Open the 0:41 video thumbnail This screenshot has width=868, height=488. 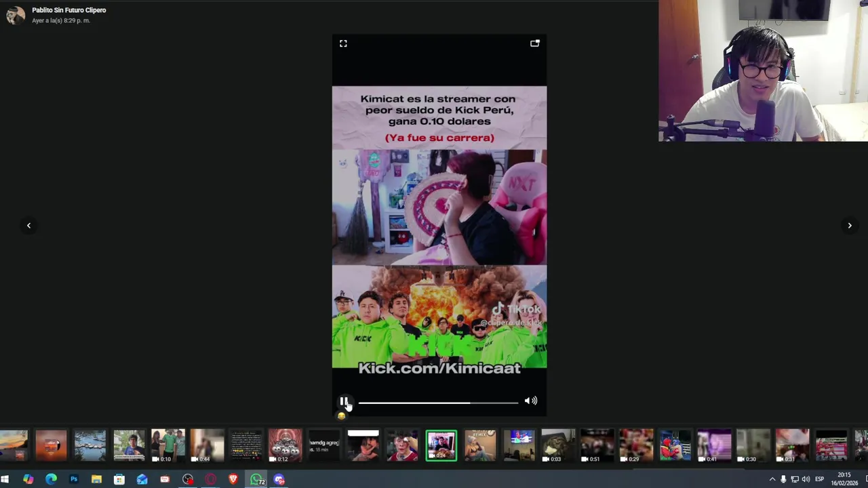click(x=714, y=445)
